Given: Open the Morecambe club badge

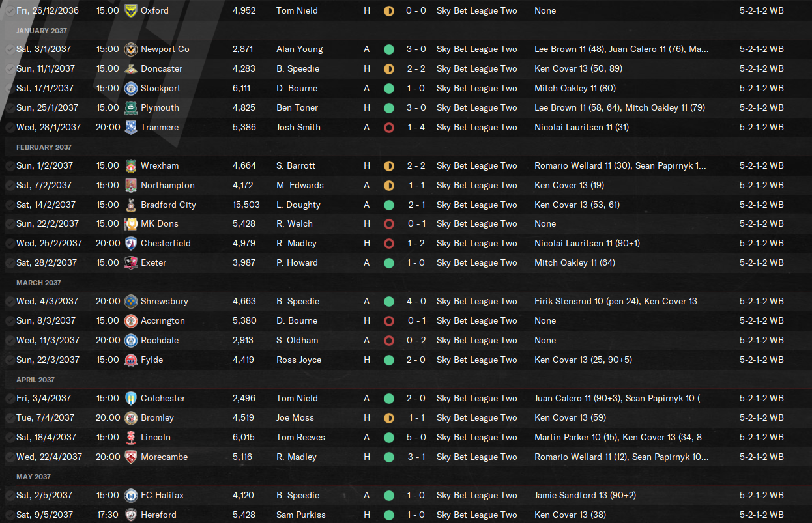Looking at the screenshot, I should coord(131,457).
